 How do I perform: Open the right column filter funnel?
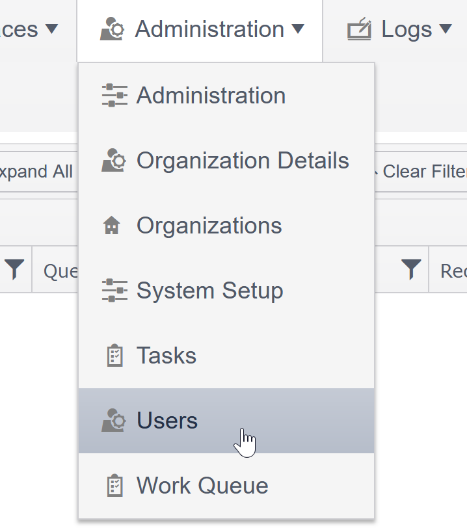[411, 269]
